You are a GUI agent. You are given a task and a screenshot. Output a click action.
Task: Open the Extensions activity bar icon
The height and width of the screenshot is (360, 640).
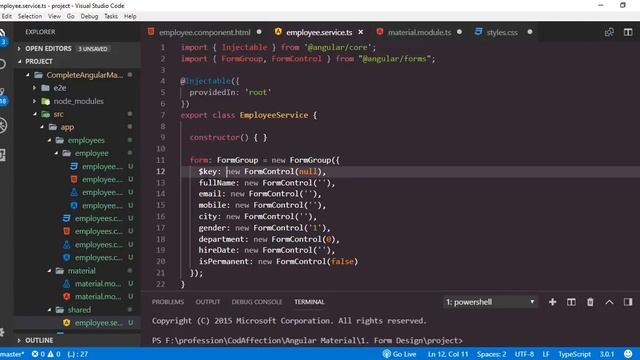pos(3,155)
